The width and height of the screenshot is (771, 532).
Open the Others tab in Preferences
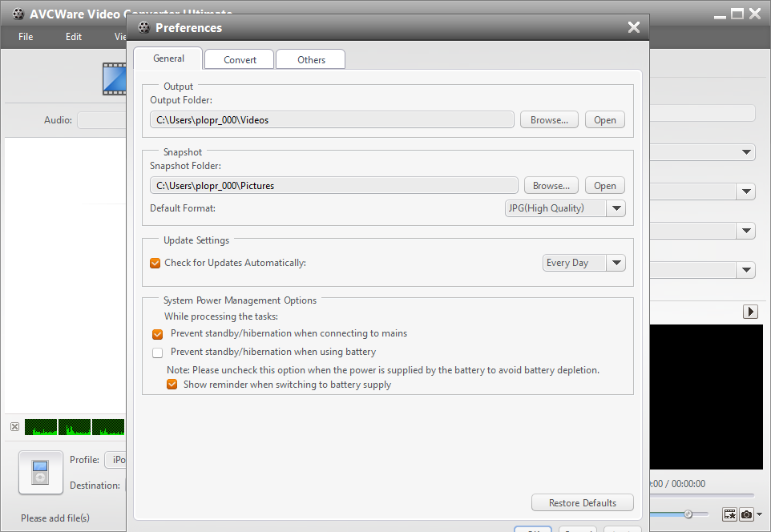point(310,58)
